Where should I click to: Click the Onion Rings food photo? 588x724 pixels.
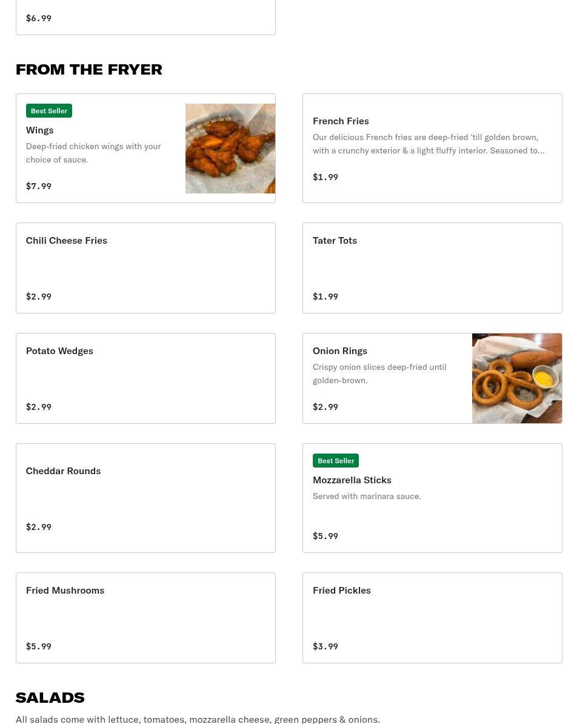click(516, 378)
